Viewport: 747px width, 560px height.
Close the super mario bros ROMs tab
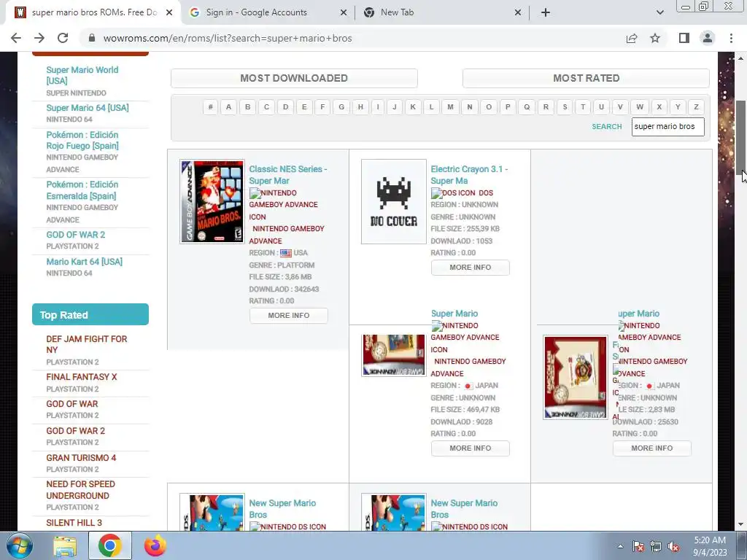pos(169,12)
